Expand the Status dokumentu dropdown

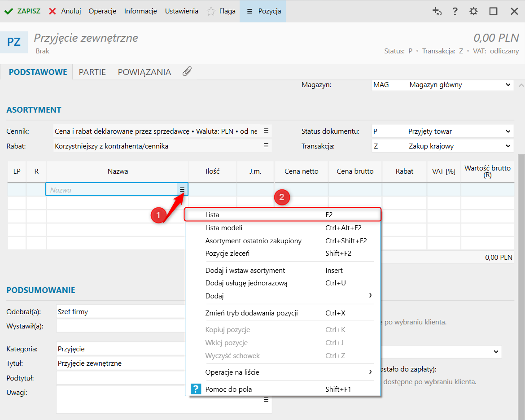coord(508,131)
